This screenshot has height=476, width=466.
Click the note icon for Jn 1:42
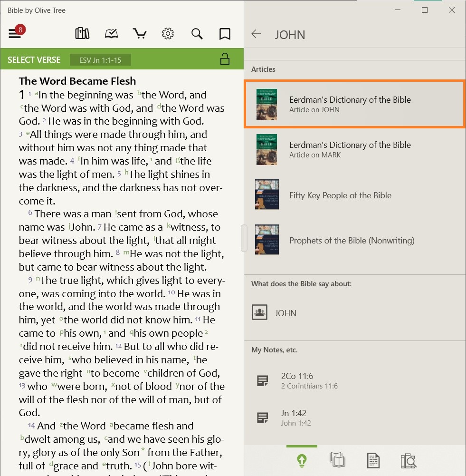coord(262,418)
